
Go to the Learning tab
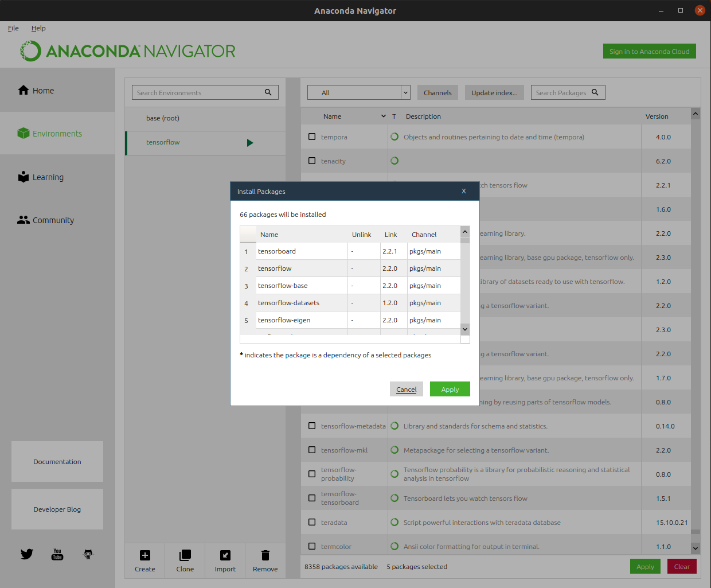(x=57, y=177)
